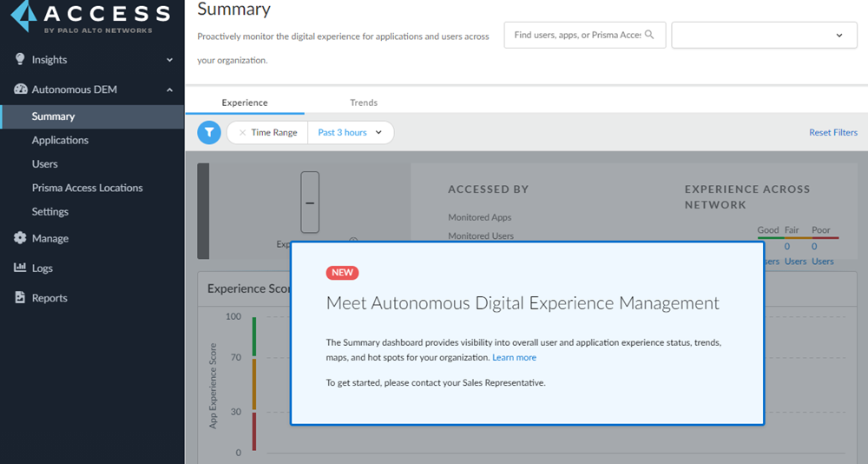The image size is (868, 464).
Task: Open Applications in the sidebar
Action: click(60, 140)
